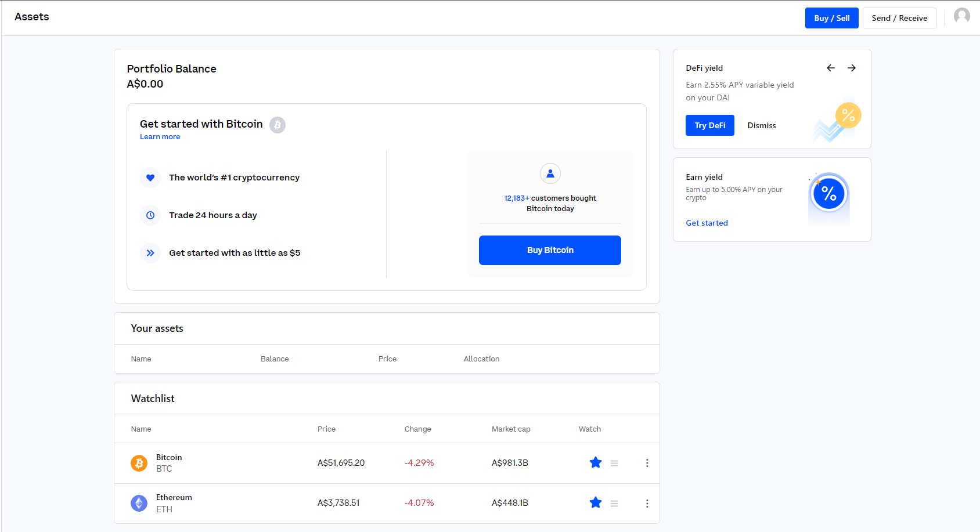Click the customer person icon above count
The width and height of the screenshot is (980, 532).
(550, 173)
